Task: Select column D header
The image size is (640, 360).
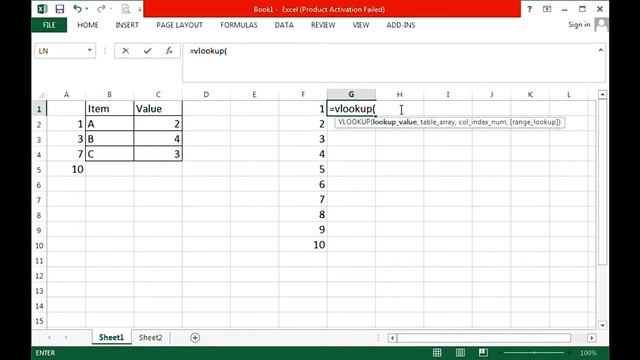Action: (x=206, y=94)
